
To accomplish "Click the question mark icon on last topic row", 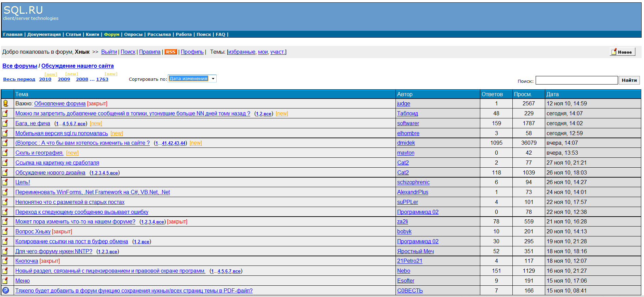I will tap(5, 290).
